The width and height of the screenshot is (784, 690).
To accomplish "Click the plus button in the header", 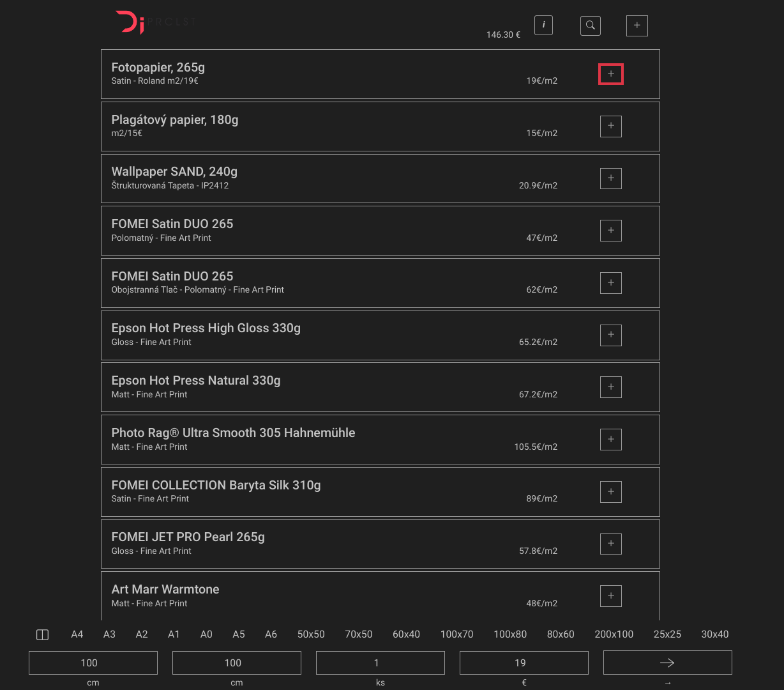I will [637, 26].
